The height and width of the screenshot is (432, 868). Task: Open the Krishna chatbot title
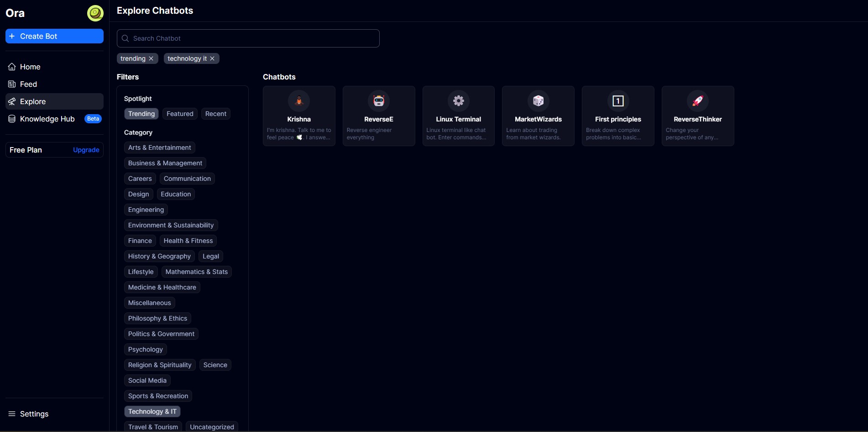(x=299, y=119)
